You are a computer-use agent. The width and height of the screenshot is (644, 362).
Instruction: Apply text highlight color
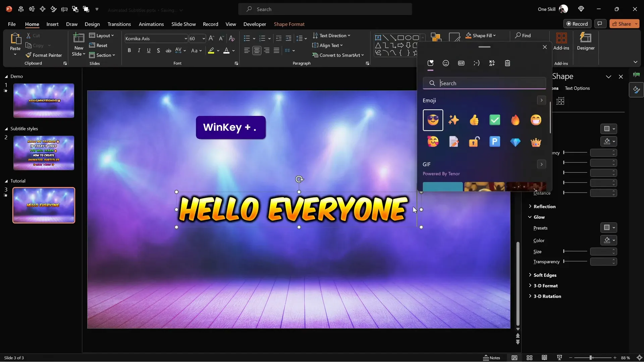click(x=211, y=51)
